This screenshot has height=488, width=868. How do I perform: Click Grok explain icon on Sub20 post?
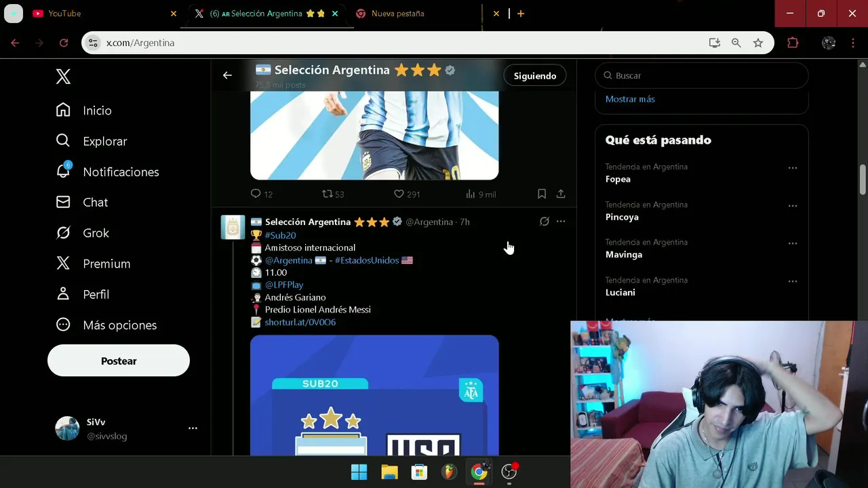[544, 222]
